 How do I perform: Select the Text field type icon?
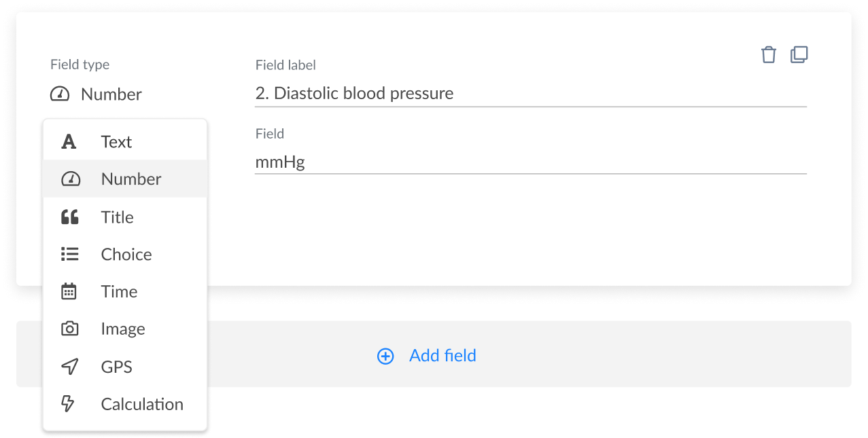[69, 141]
